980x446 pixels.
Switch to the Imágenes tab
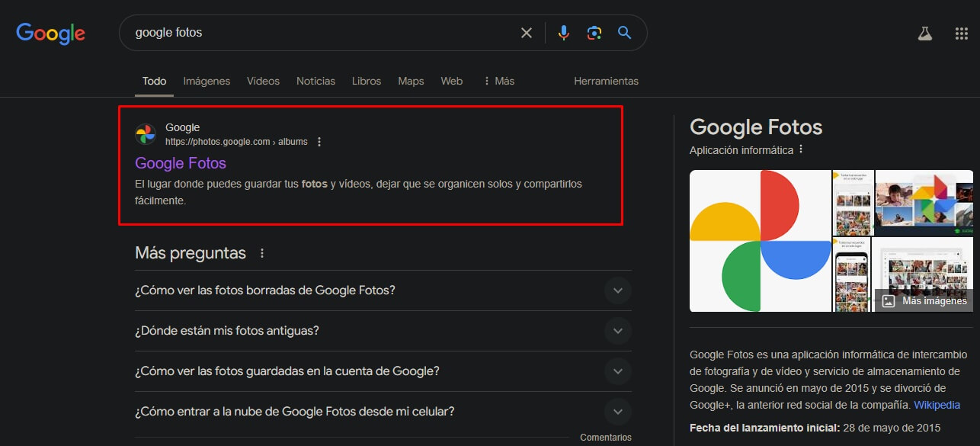tap(207, 81)
